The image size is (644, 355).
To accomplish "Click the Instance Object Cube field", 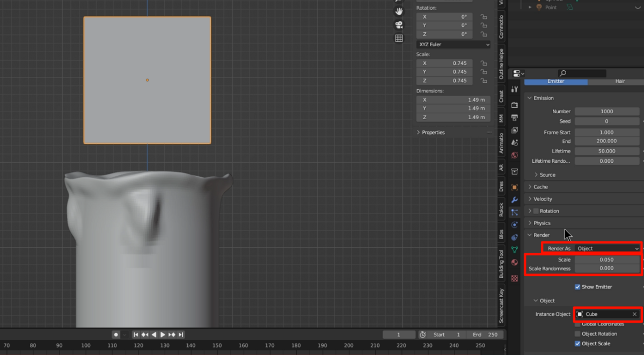I will (x=608, y=314).
